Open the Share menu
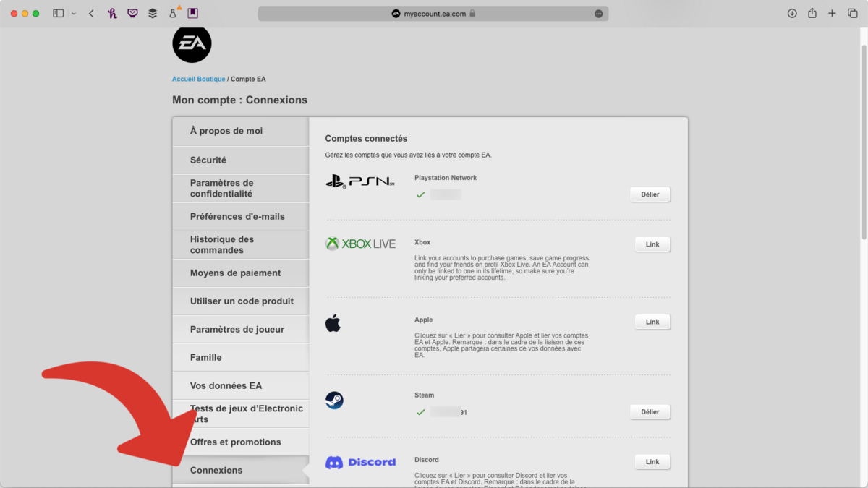Screen dimensions: 868x488 coord(812,13)
